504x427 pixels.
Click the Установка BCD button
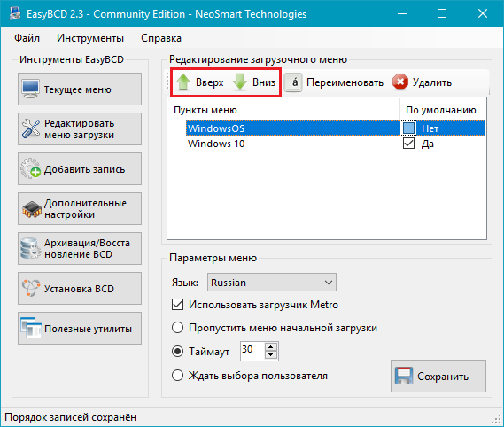(x=80, y=289)
